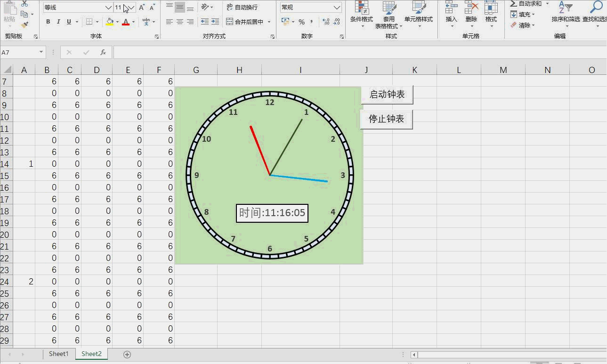607x364 pixels.
Task: Toggle Underline formatting
Action: pyautogui.click(x=69, y=22)
